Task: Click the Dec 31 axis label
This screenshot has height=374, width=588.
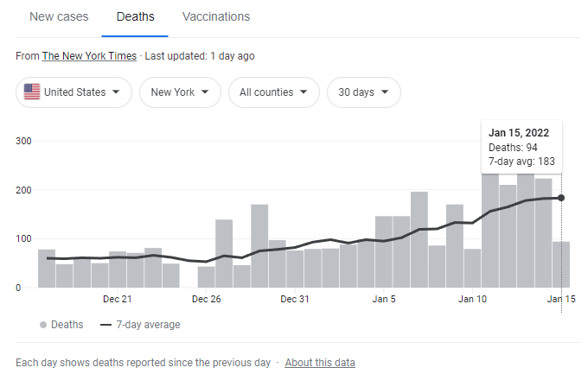Action: (x=295, y=300)
